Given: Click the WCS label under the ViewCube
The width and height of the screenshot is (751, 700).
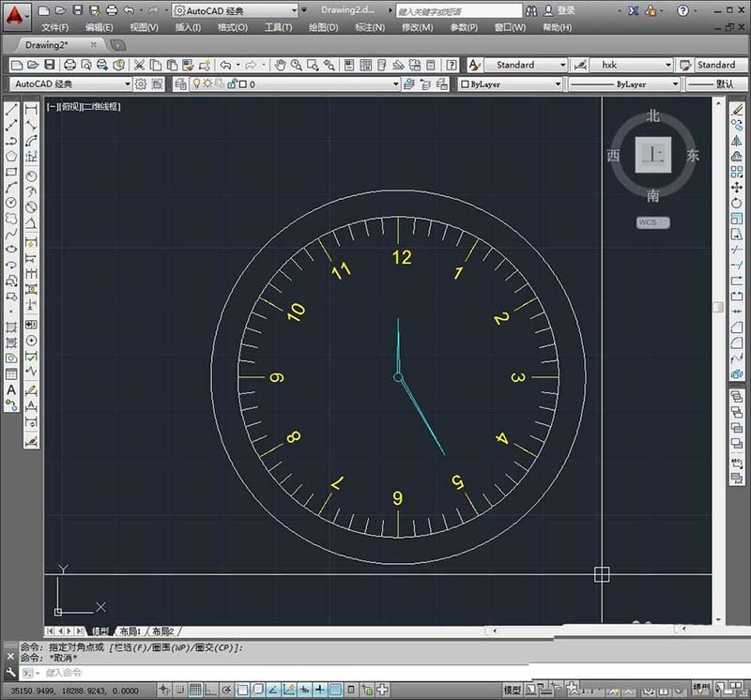Looking at the screenshot, I should click(651, 222).
